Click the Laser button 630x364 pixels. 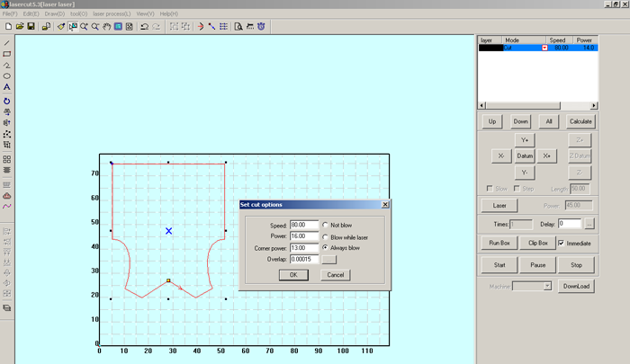click(499, 206)
